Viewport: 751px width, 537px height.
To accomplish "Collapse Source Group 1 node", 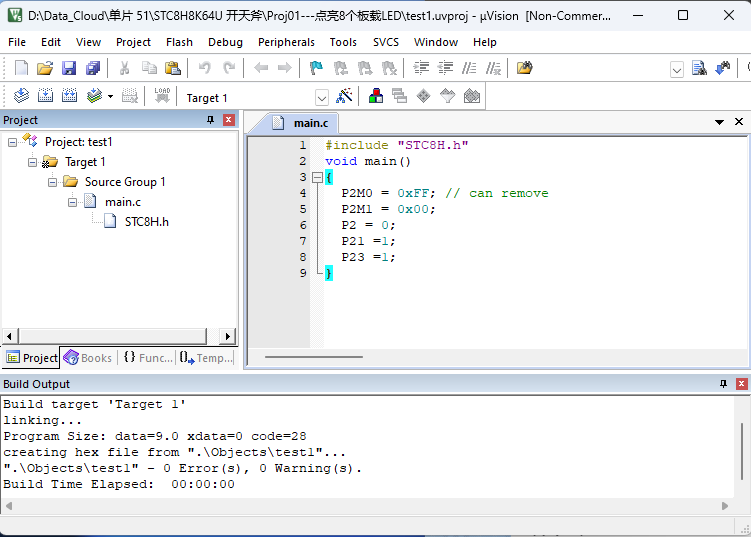I will point(53,183).
